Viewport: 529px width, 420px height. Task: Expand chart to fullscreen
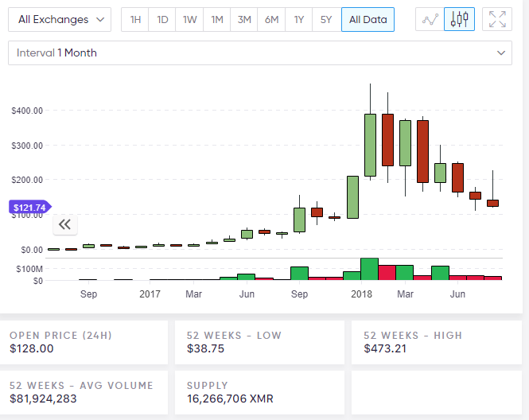click(x=497, y=19)
